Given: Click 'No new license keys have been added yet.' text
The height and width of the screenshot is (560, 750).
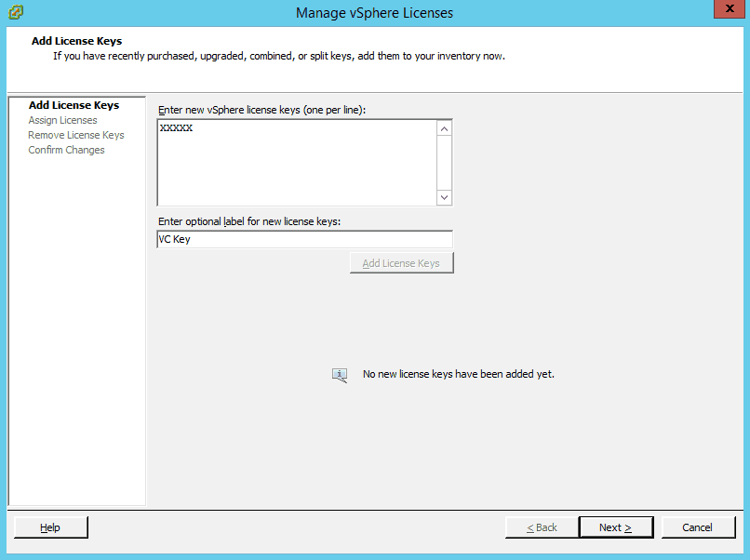Looking at the screenshot, I should [x=458, y=374].
